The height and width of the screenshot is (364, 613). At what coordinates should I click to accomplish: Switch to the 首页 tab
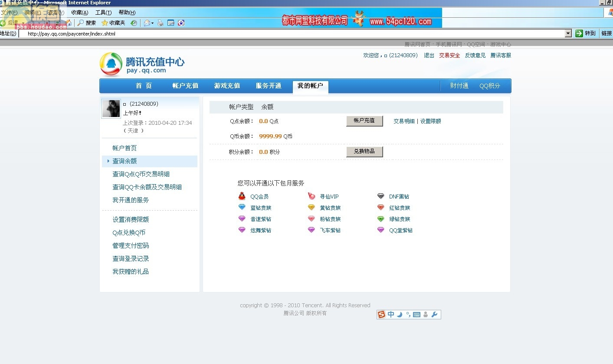144,86
